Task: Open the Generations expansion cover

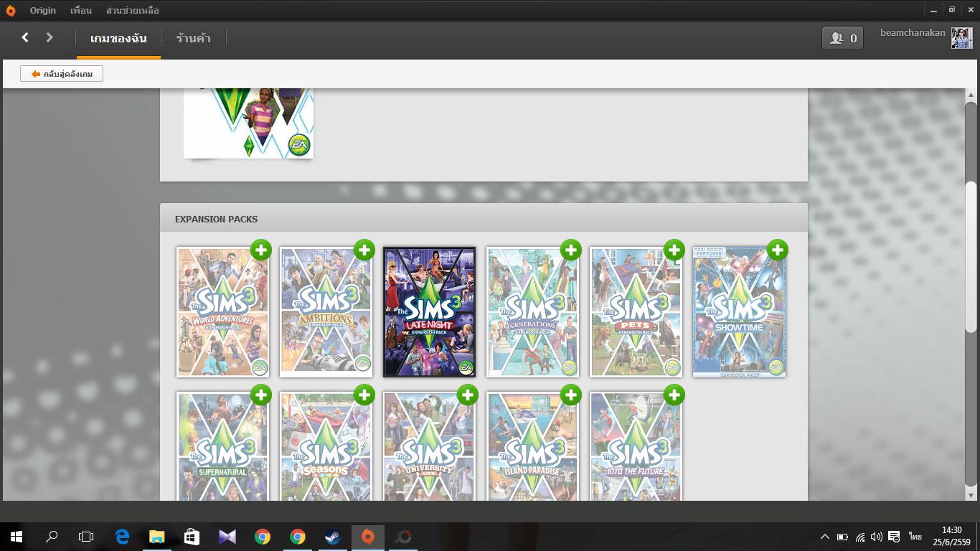Action: 532,312
